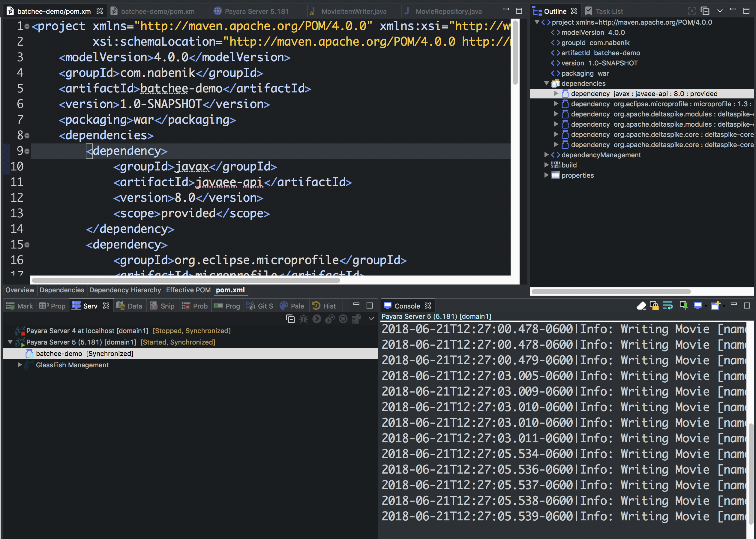Viewport: 756px width, 539px height.
Task: Select batchee-demo under Payara Server 5
Action: (59, 353)
